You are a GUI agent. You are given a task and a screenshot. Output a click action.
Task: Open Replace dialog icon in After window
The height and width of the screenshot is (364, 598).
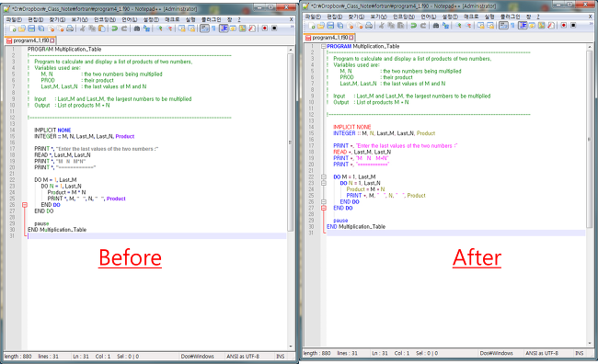[445, 26]
